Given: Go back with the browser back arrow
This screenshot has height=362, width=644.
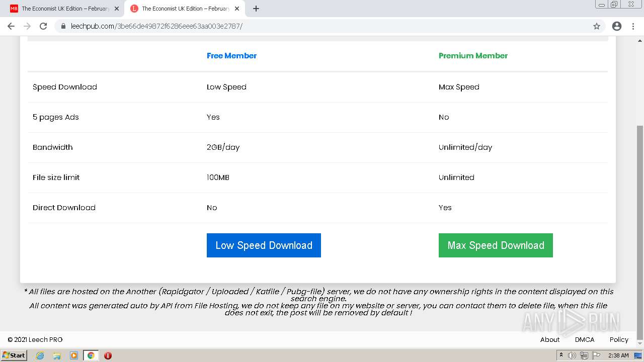Looking at the screenshot, I should (x=11, y=26).
